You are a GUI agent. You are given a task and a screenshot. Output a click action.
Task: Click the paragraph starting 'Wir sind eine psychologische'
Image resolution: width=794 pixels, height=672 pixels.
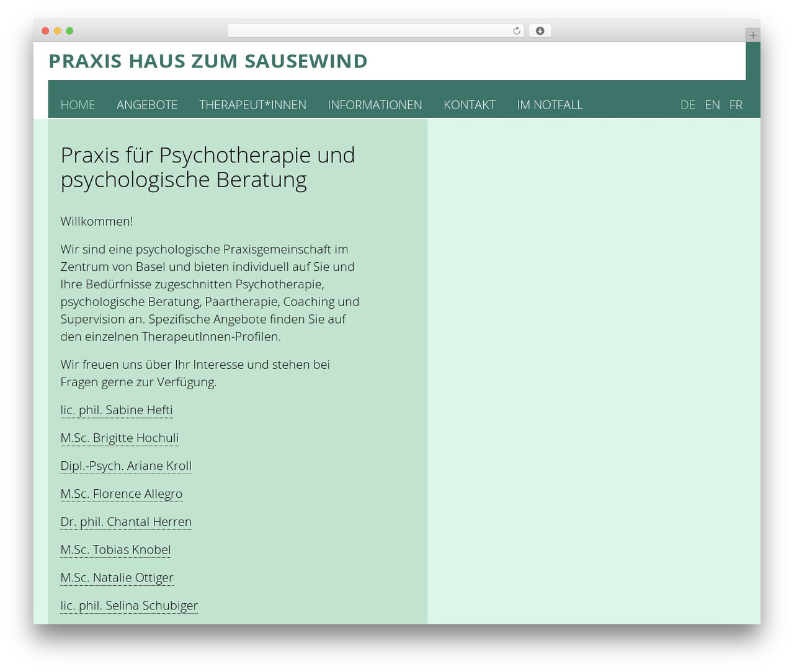[x=210, y=293]
